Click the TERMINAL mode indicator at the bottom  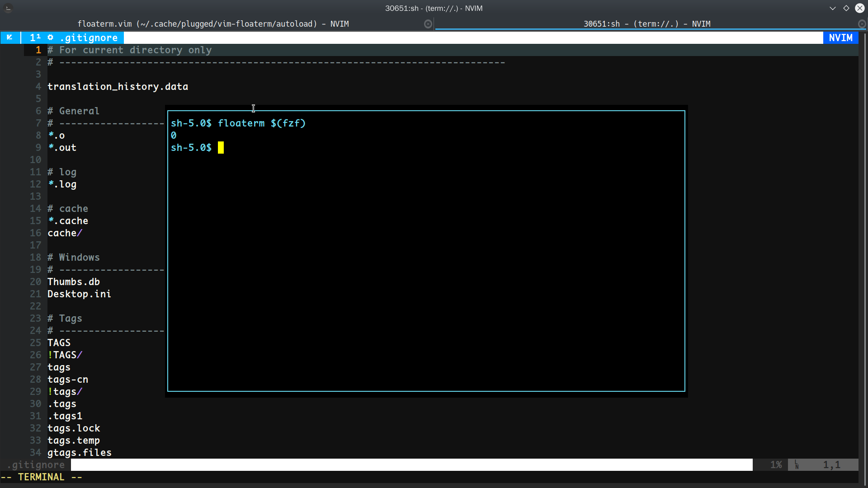(41, 477)
